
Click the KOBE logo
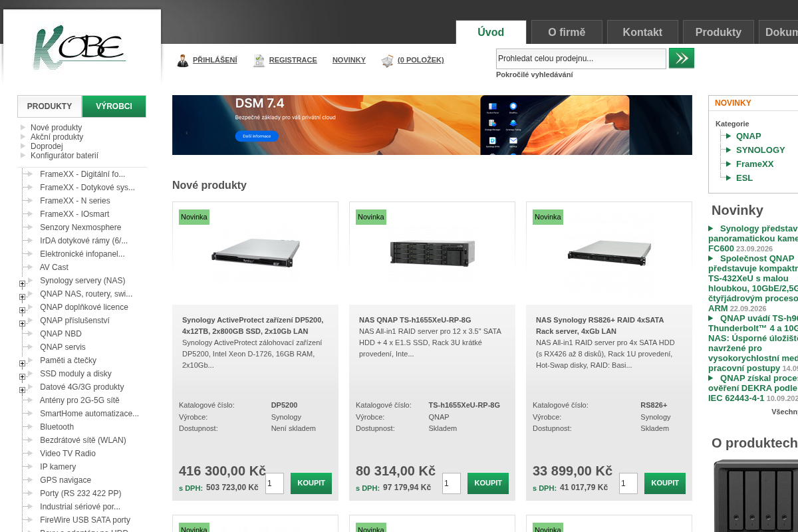(x=80, y=47)
